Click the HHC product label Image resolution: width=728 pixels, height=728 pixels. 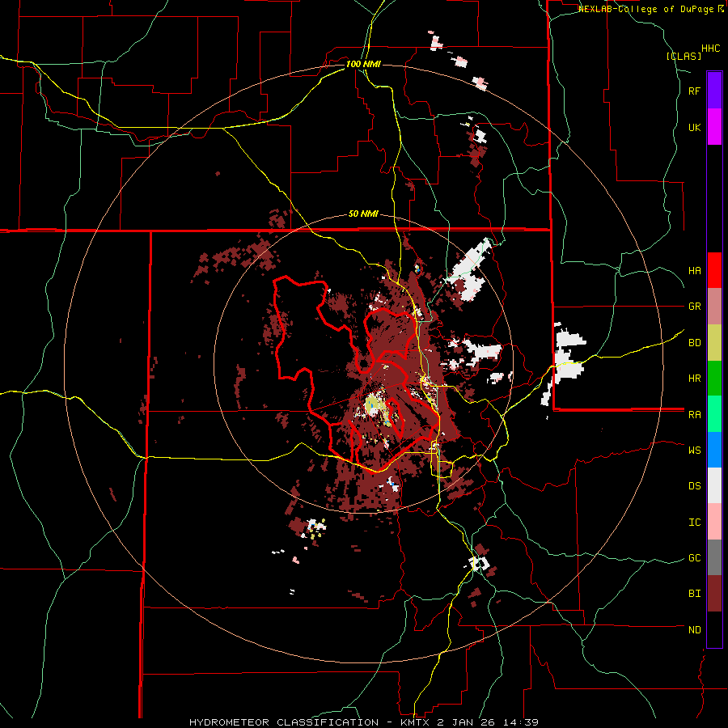pos(711,49)
